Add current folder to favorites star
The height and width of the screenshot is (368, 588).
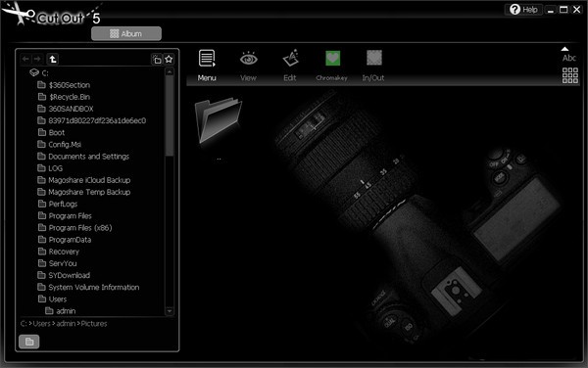(x=169, y=59)
